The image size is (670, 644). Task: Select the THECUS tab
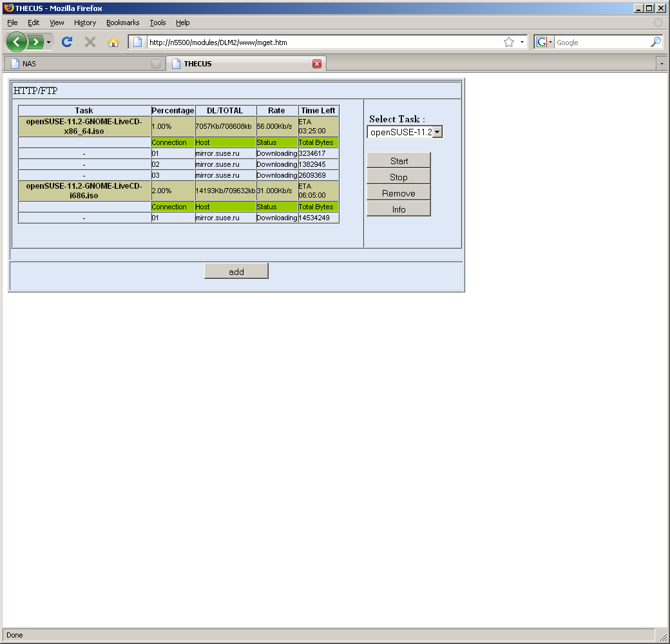[x=245, y=64]
